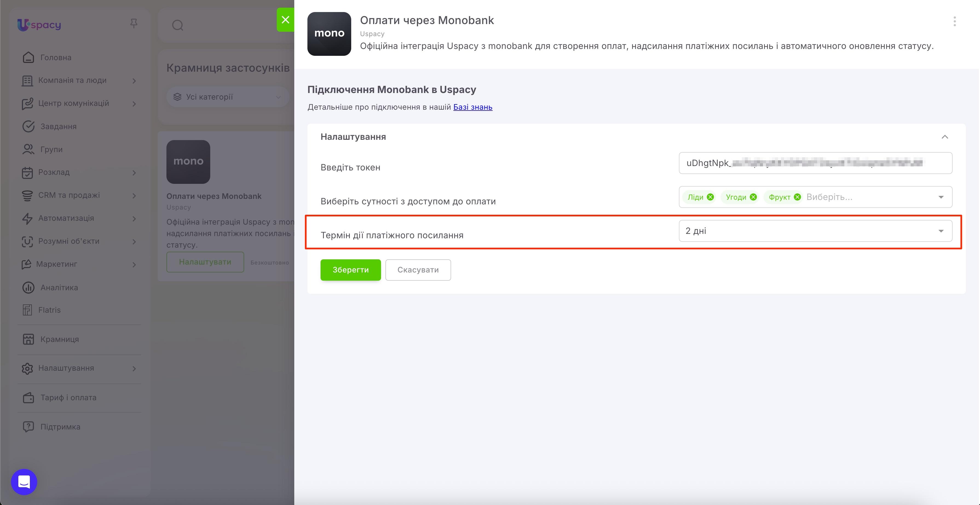Screen dimensions: 980x505
Task: Open the Усі категорії dropdown
Action: click(x=227, y=97)
